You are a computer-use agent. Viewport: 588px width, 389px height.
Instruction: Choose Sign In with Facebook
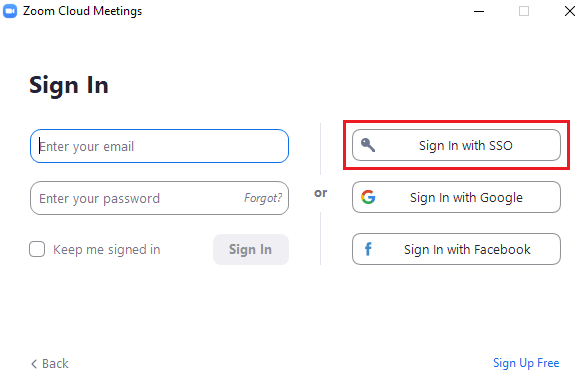pyautogui.click(x=456, y=249)
